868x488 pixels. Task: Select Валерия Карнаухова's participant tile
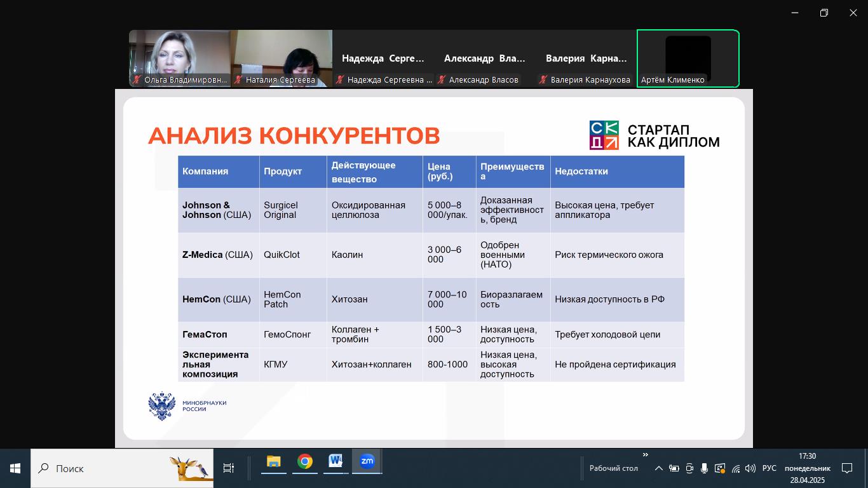[587, 58]
